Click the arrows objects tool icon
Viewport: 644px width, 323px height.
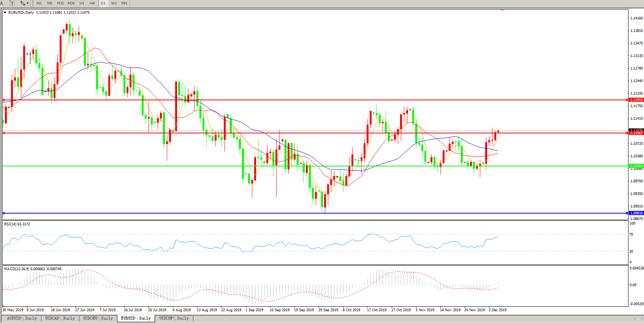coord(22,3)
